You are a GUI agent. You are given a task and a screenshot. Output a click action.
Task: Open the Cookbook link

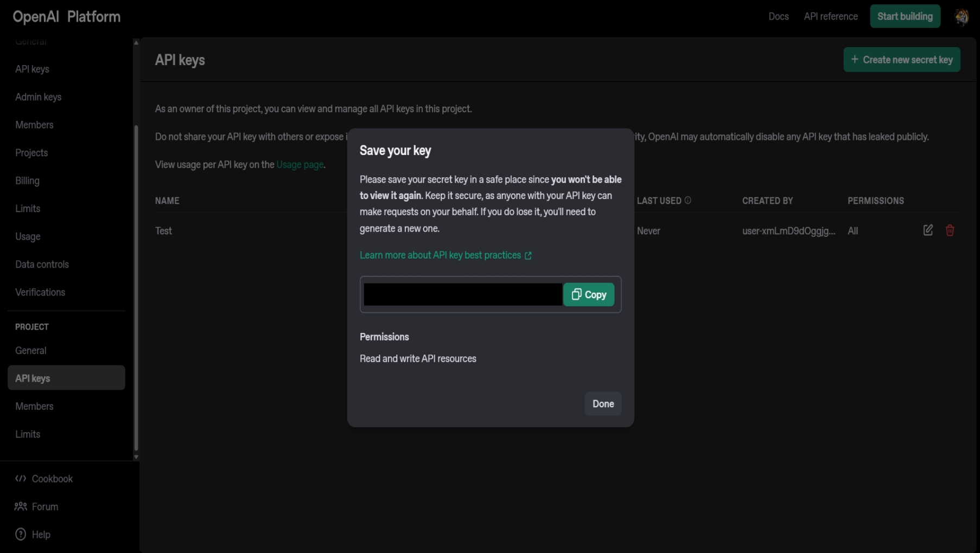click(x=52, y=479)
